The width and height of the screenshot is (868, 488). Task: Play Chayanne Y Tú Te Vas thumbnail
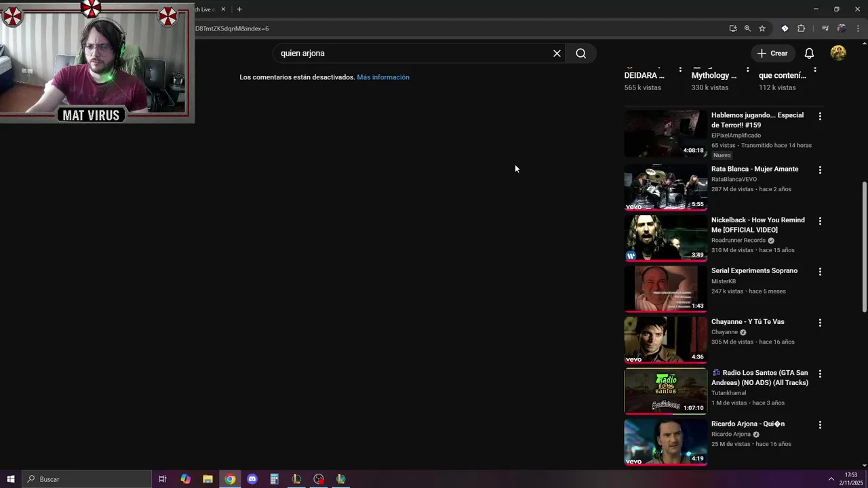click(665, 340)
